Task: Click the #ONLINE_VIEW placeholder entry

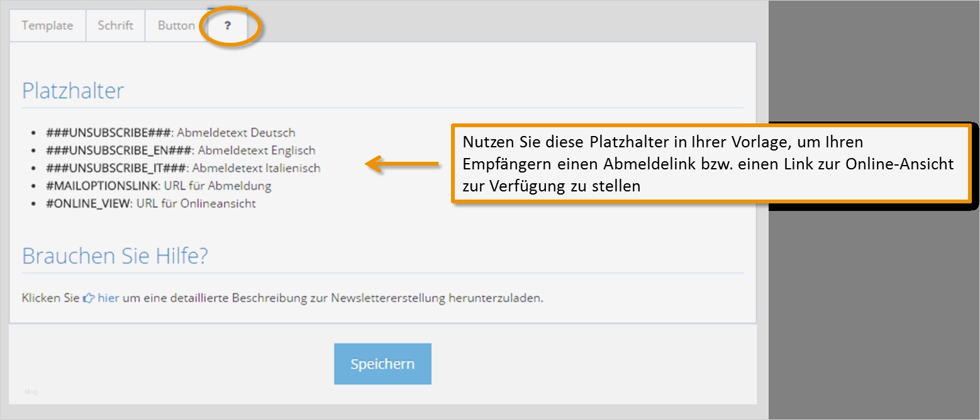Action: click(x=87, y=203)
